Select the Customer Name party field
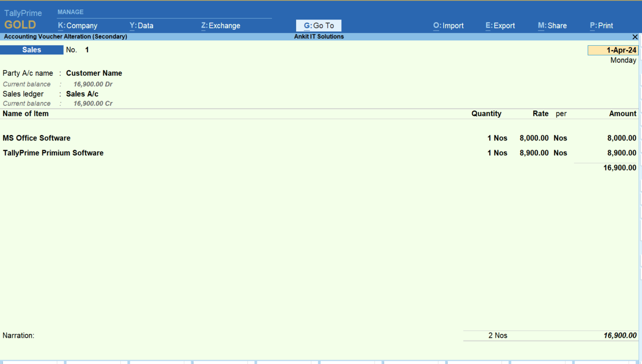642x364 pixels. (x=94, y=73)
